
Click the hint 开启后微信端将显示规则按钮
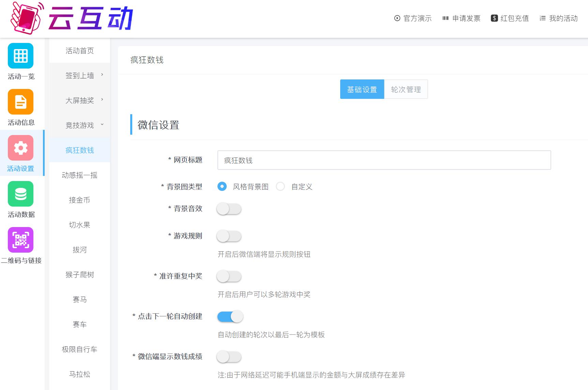[264, 254]
